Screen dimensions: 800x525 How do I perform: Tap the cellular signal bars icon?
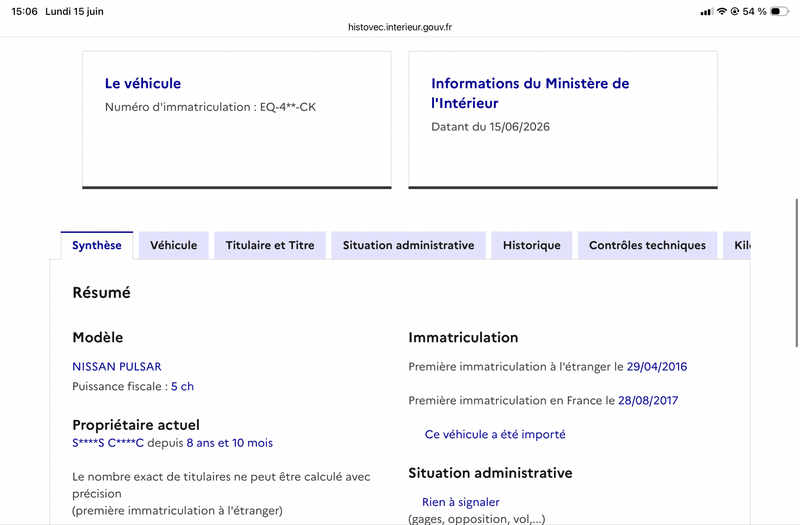[x=707, y=12]
